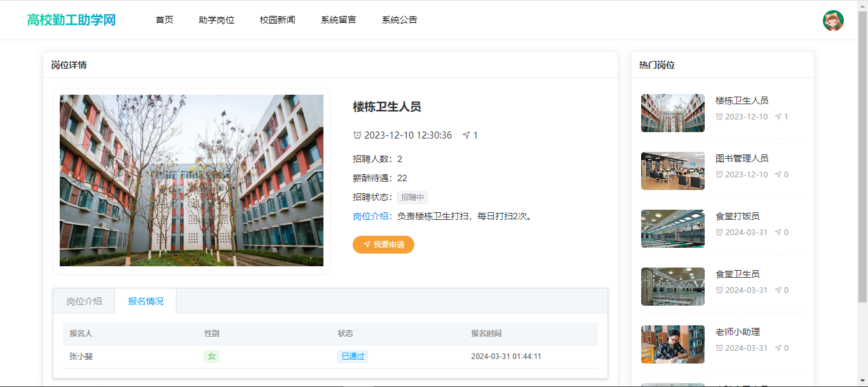868x387 pixels.
Task: Click the clock icon in the 图书管理人员 card
Action: tap(719, 174)
